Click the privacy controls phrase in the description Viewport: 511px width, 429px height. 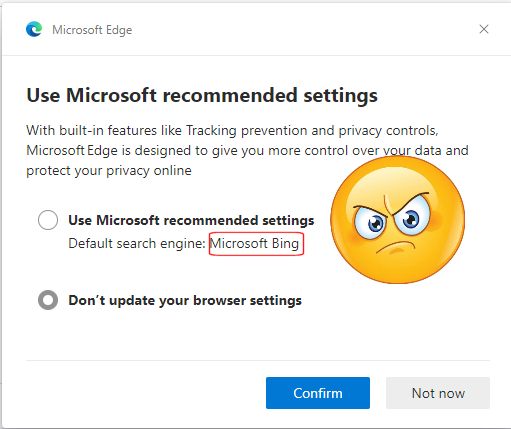[388, 131]
